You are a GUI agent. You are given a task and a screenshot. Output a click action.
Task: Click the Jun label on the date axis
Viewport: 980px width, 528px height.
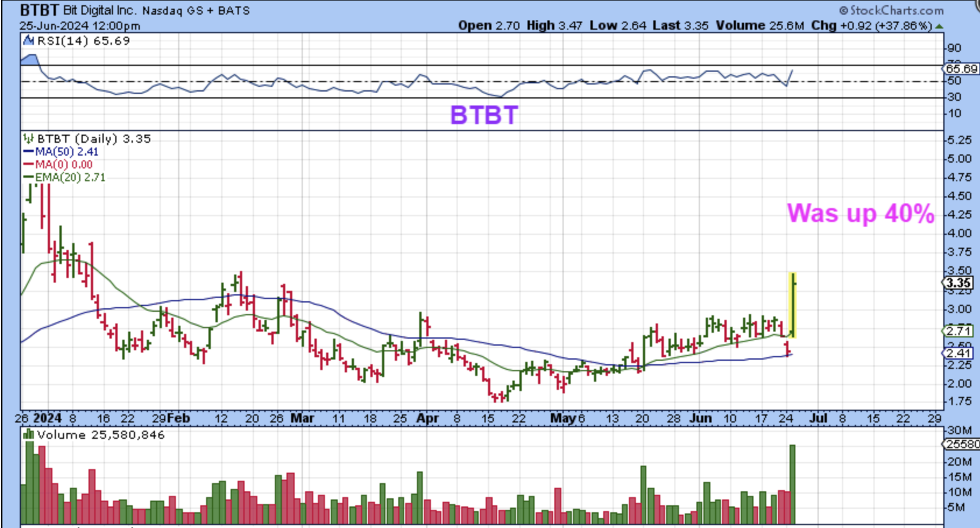click(x=701, y=418)
